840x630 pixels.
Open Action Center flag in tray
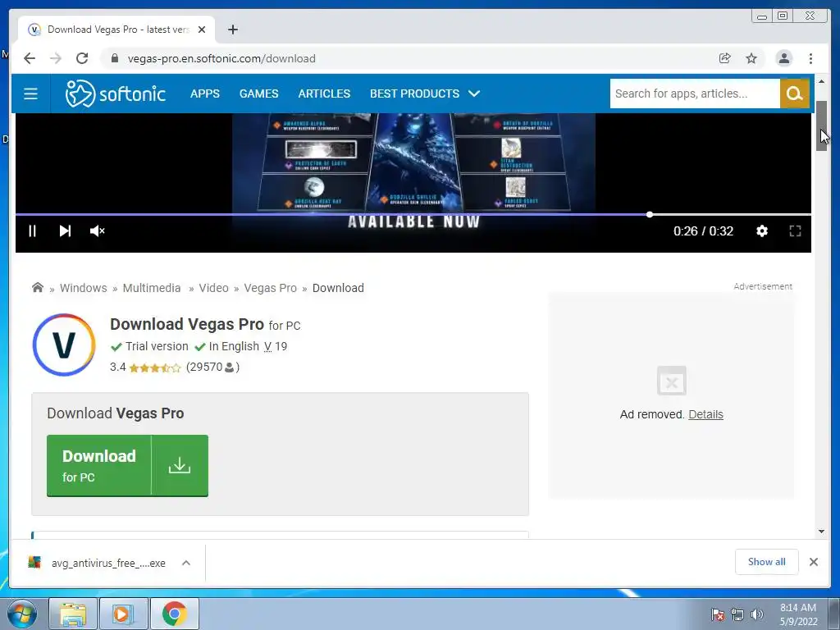pyautogui.click(x=717, y=615)
